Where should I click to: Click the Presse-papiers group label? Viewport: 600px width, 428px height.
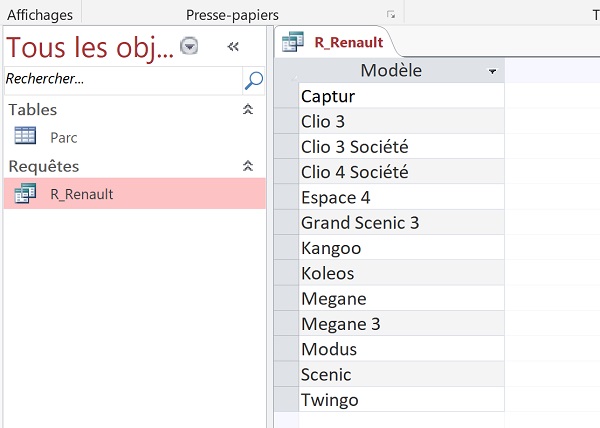[x=232, y=15]
